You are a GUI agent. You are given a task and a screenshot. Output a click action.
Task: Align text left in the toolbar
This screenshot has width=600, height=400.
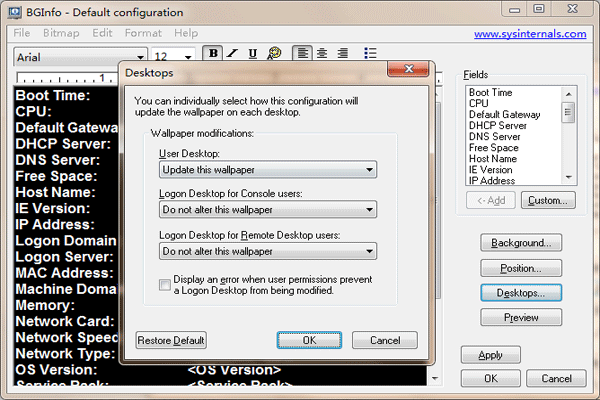coord(304,54)
